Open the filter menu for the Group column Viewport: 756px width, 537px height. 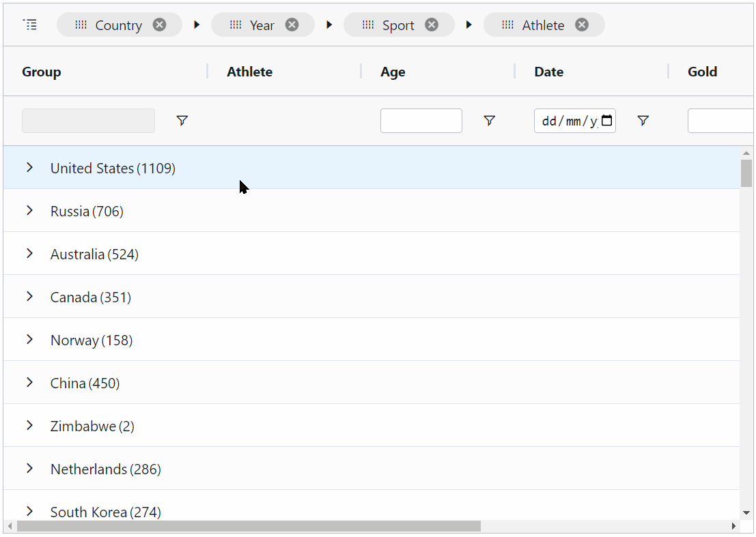[x=182, y=120]
